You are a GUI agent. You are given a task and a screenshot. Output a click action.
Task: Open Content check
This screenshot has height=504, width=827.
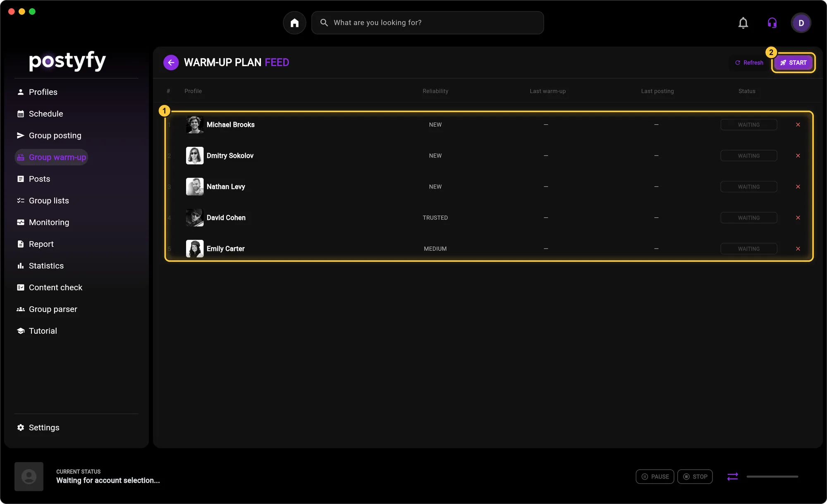coord(49,287)
